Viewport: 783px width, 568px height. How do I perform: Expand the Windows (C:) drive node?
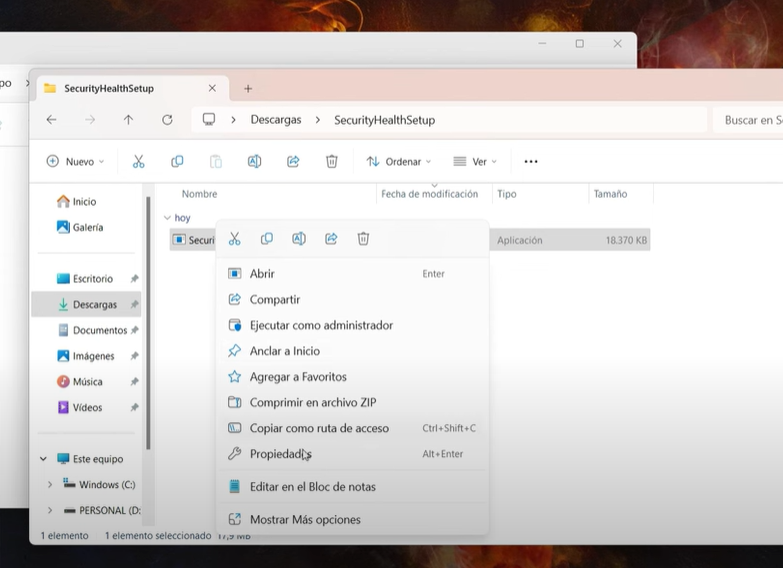(50, 485)
